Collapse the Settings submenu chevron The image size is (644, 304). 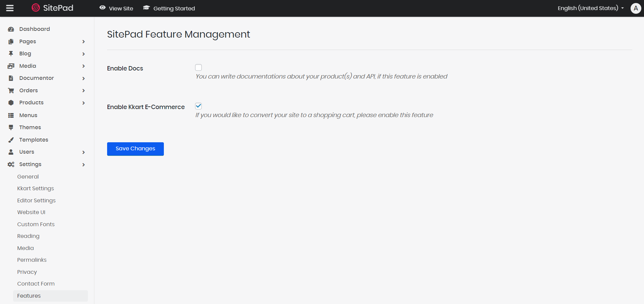pyautogui.click(x=84, y=165)
